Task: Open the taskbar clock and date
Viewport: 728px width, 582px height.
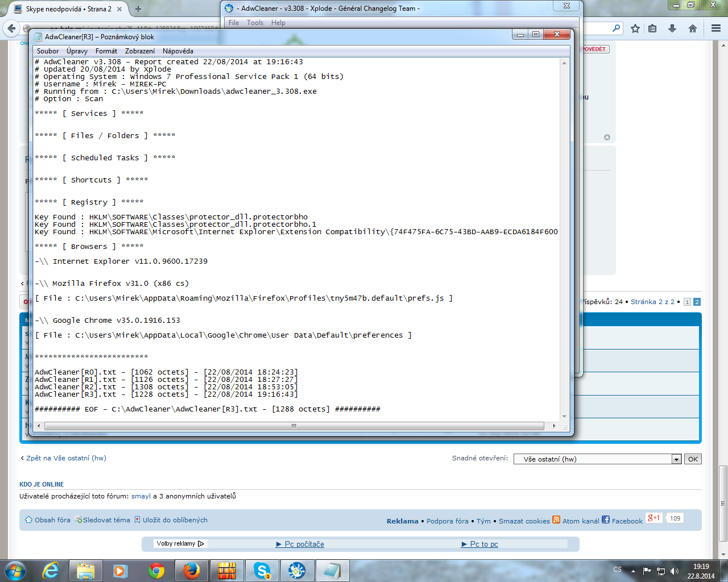Action: click(701, 571)
